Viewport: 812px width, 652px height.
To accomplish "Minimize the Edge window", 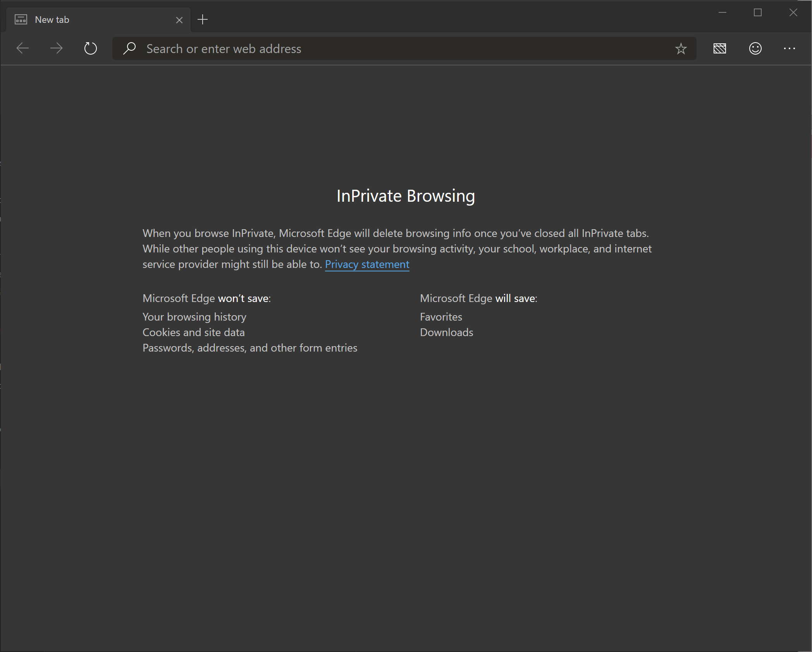I will point(722,13).
